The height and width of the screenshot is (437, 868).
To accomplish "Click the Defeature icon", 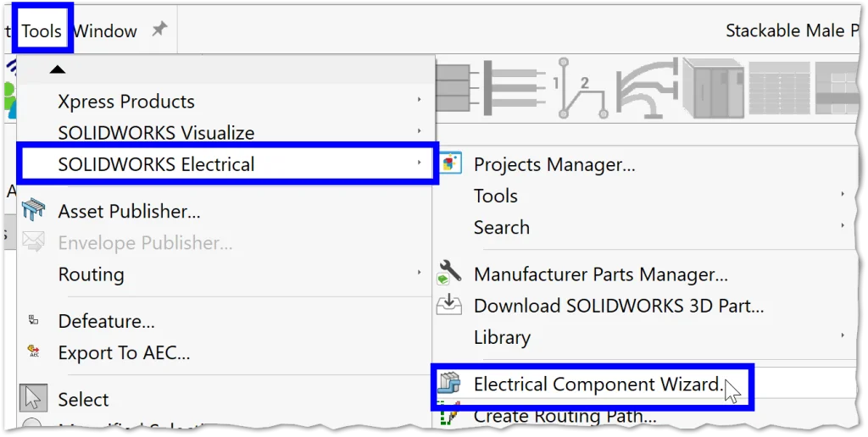I will (x=33, y=321).
